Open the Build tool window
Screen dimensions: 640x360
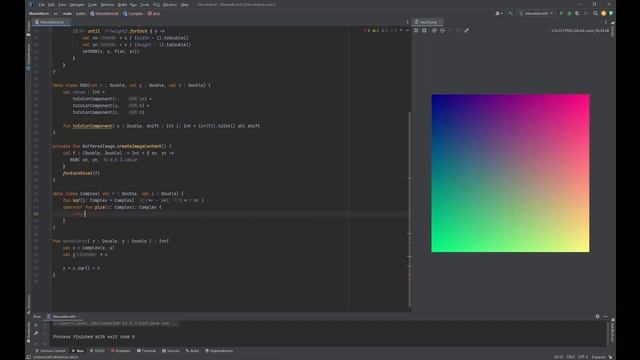192,351
